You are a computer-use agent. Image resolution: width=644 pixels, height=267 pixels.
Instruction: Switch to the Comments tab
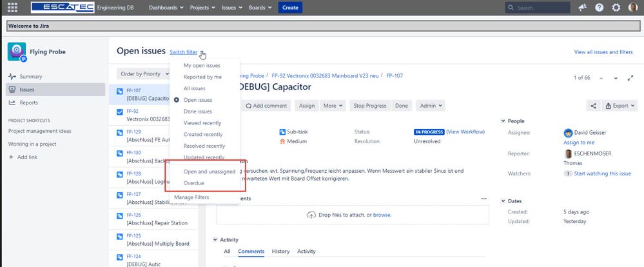click(251, 252)
